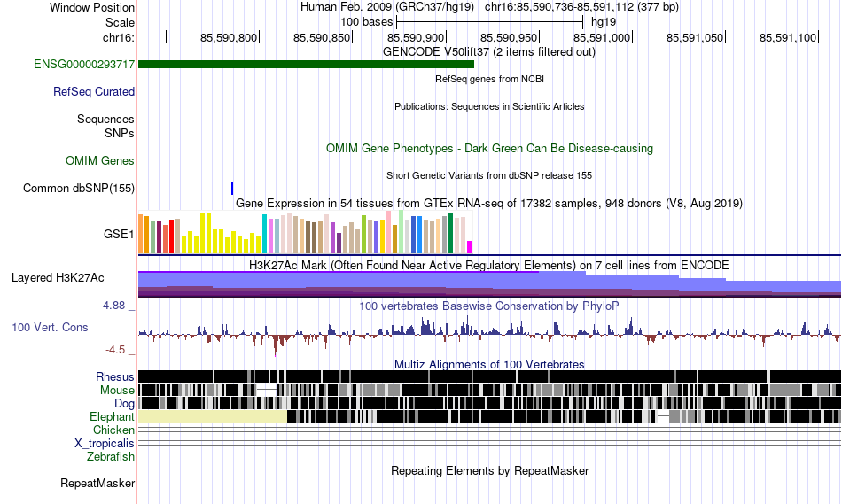The height and width of the screenshot is (504, 842).
Task: Click the blue dbSNP variant marker
Action: [x=232, y=189]
